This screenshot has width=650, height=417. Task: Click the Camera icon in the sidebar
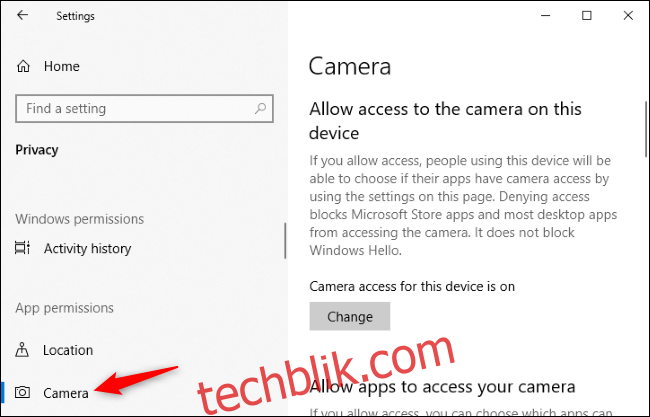(22, 392)
